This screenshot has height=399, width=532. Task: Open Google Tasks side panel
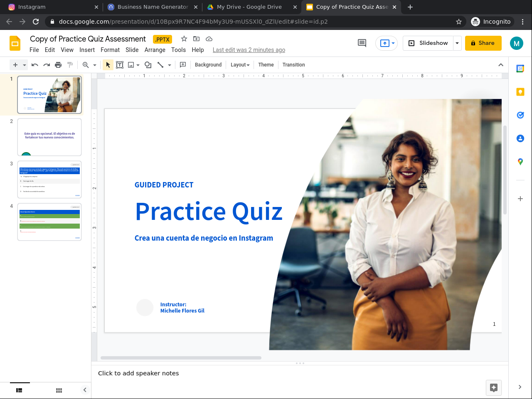[520, 115]
